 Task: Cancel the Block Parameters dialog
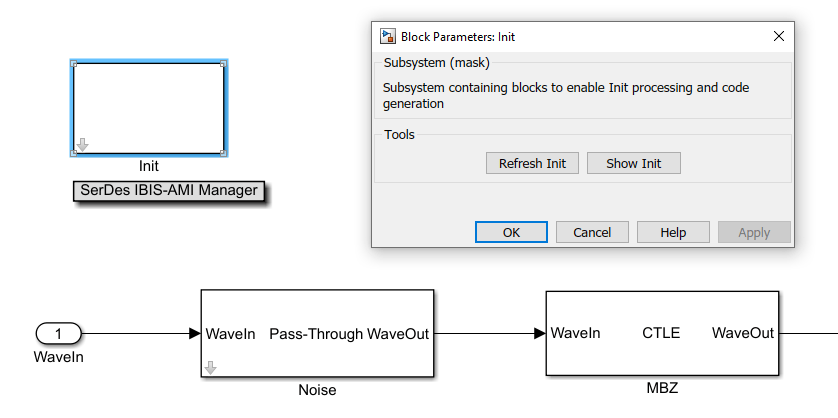click(592, 232)
